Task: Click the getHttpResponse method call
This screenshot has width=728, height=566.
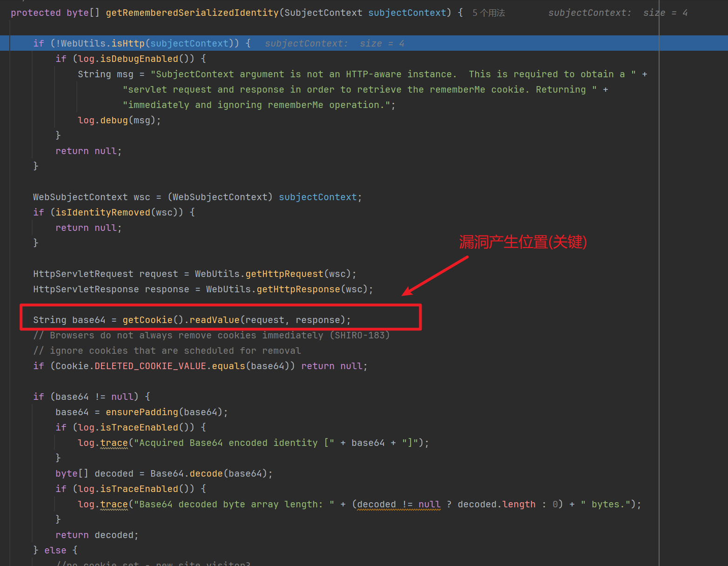Action: 298,289
